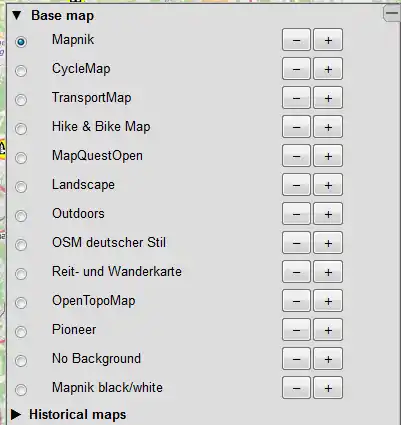Click the Reit- und Wanderkarte label
The image size is (401, 425).
tap(117, 271)
